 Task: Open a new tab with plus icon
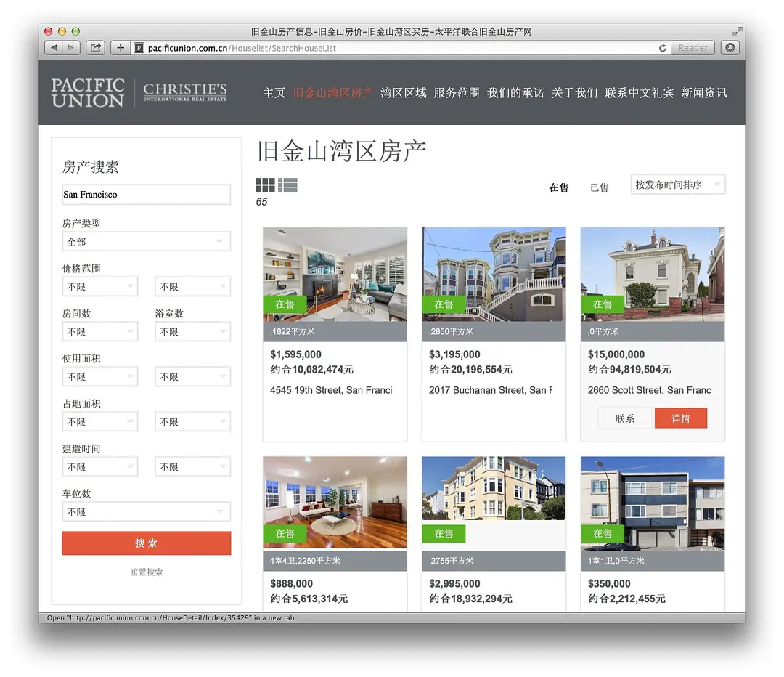click(121, 48)
